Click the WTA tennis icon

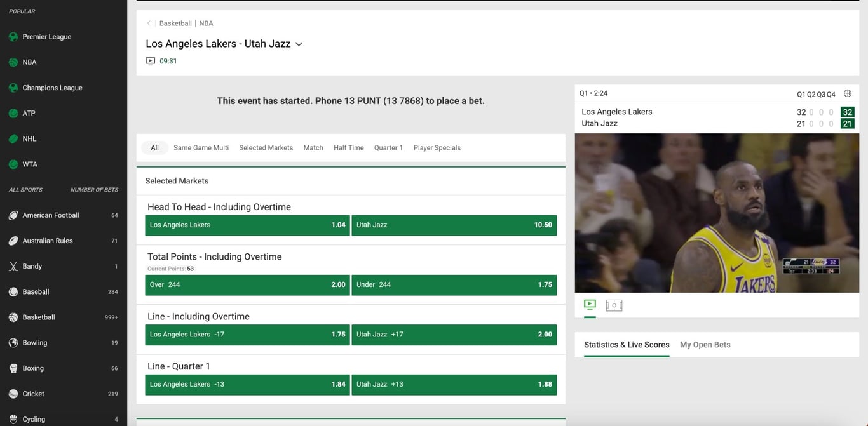(13, 164)
